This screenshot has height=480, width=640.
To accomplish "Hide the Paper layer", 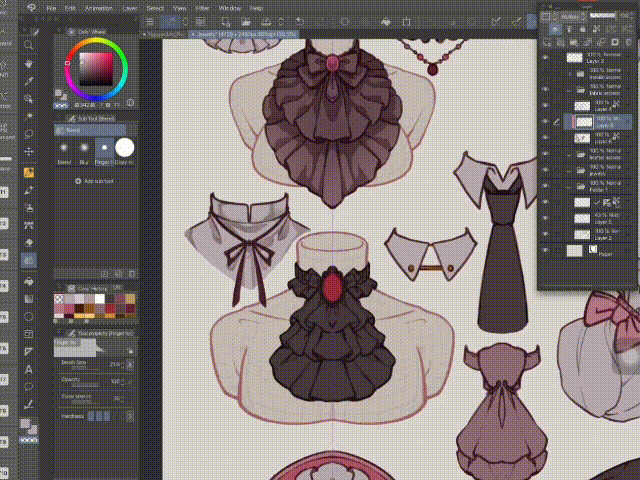I will point(545,251).
